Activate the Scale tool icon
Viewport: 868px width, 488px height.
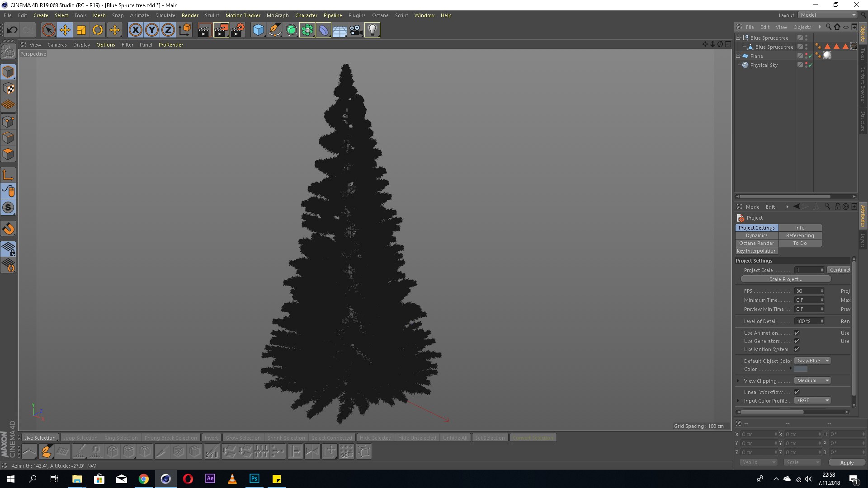point(81,30)
